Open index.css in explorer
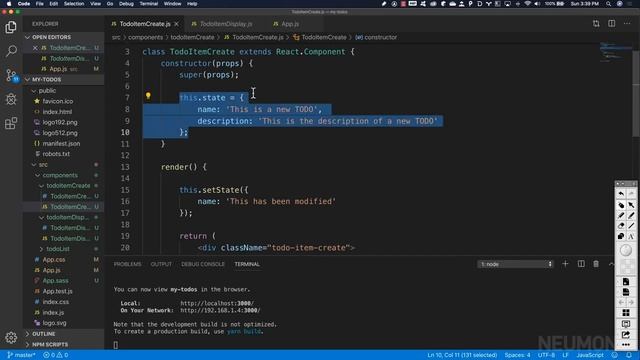 point(56,302)
